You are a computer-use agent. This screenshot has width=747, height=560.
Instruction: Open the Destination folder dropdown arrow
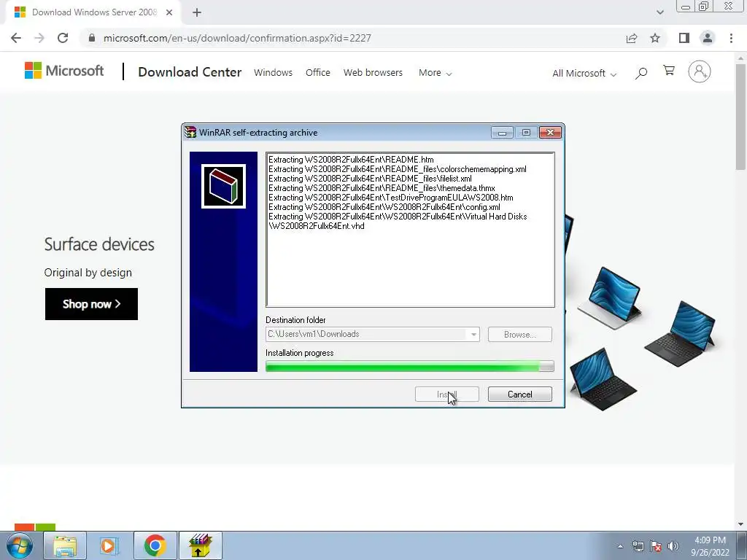pyautogui.click(x=473, y=334)
